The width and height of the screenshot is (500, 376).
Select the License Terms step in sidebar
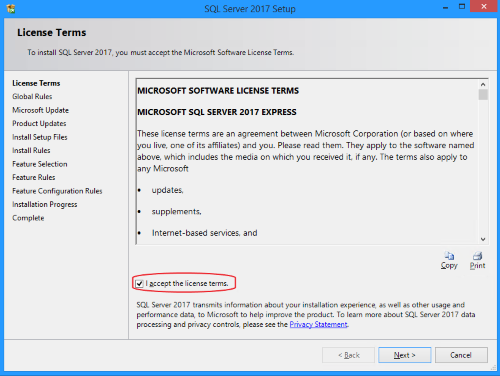(x=36, y=83)
